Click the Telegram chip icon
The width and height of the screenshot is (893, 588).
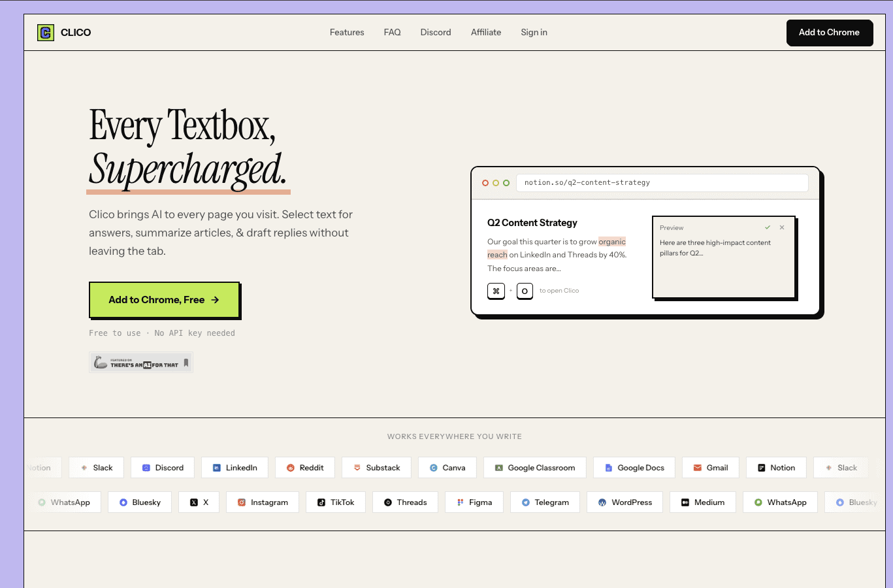pyautogui.click(x=526, y=502)
